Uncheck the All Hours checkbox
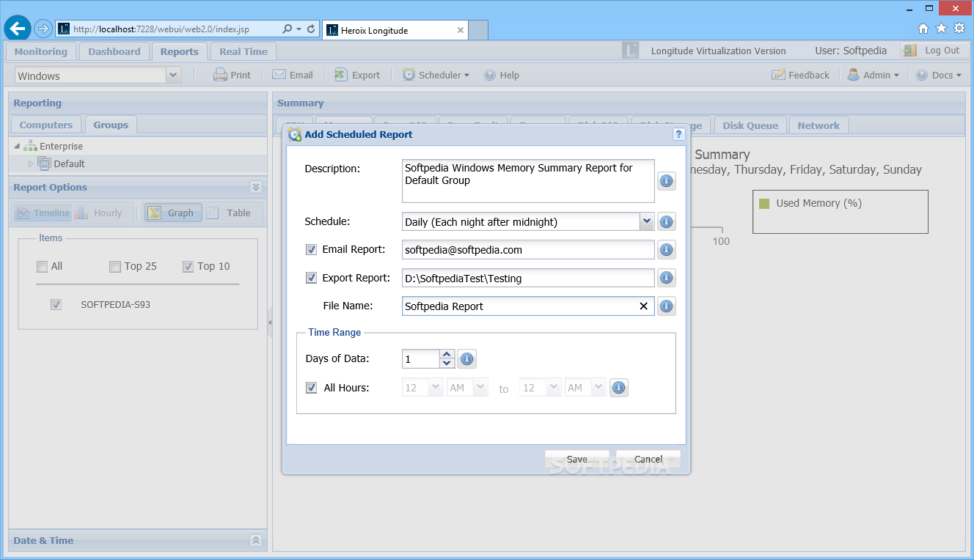The image size is (974, 560). (312, 388)
